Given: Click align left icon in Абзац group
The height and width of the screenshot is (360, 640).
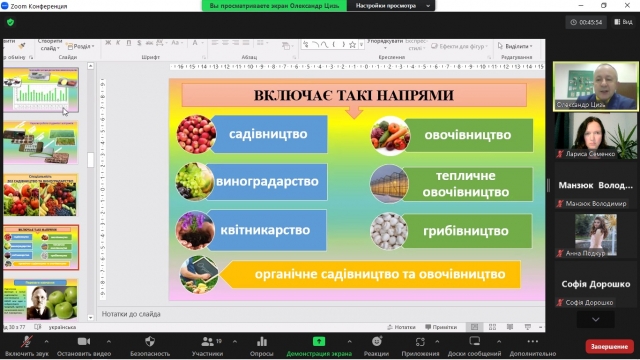Looking at the screenshot, I should (x=215, y=43).
